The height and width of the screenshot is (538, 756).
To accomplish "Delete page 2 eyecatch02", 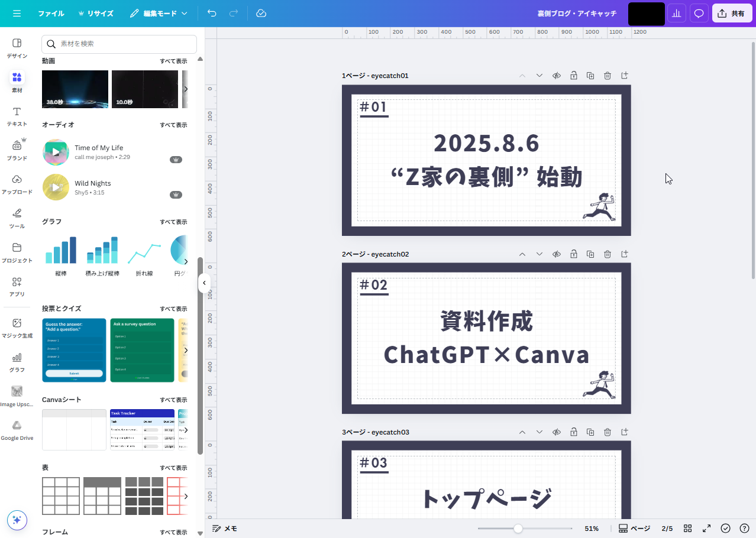I will click(608, 254).
